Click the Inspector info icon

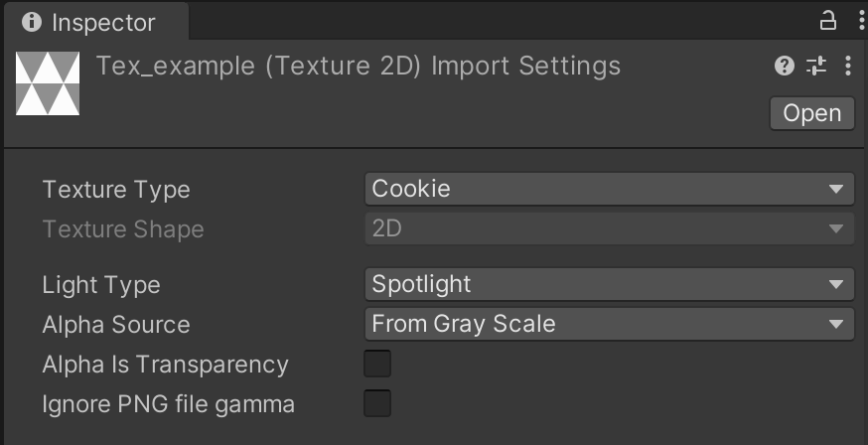32,22
